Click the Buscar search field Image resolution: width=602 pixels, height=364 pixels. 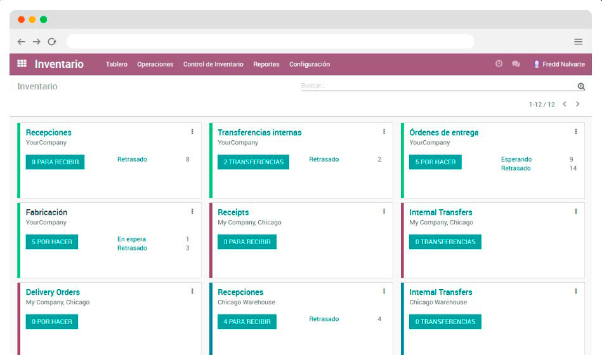tap(438, 86)
